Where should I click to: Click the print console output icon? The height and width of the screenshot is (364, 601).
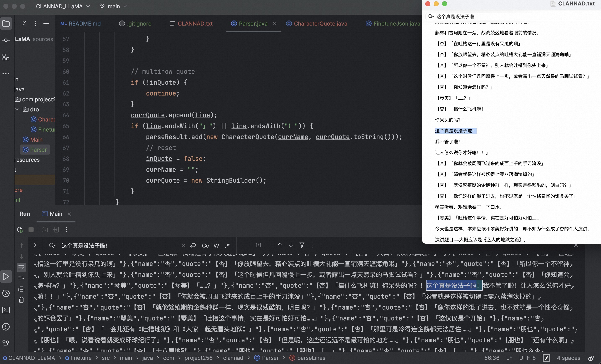(x=21, y=289)
